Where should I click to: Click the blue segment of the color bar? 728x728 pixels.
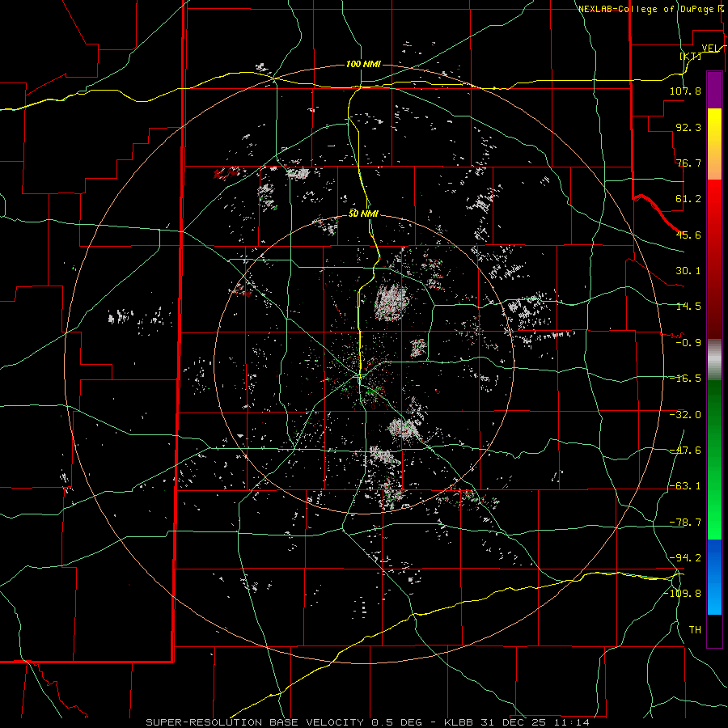click(714, 577)
